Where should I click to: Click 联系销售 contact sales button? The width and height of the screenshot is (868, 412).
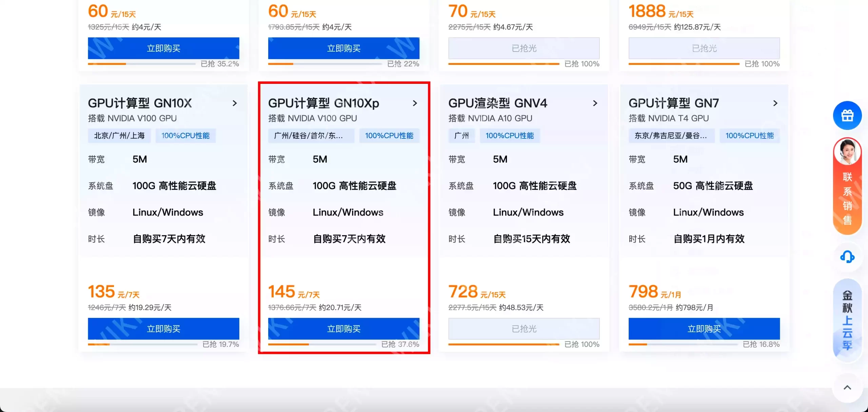(x=847, y=198)
